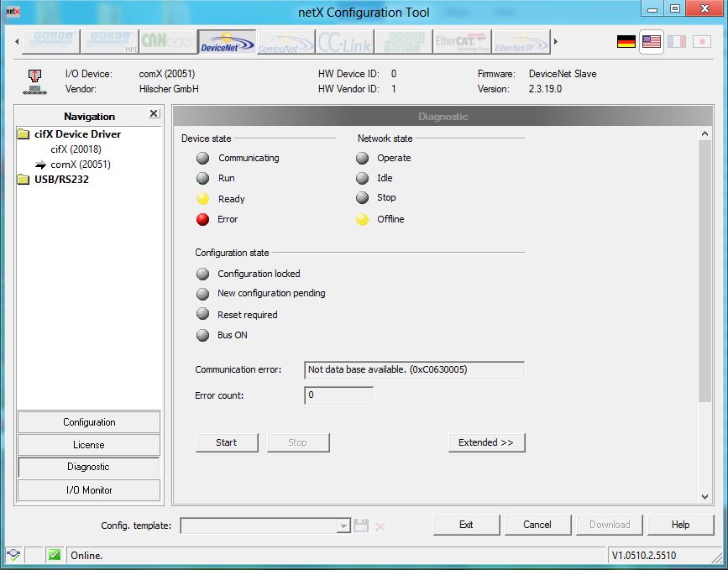This screenshot has width=728, height=570.
Task: Choose the Japanese flag language icon
Action: pos(701,41)
